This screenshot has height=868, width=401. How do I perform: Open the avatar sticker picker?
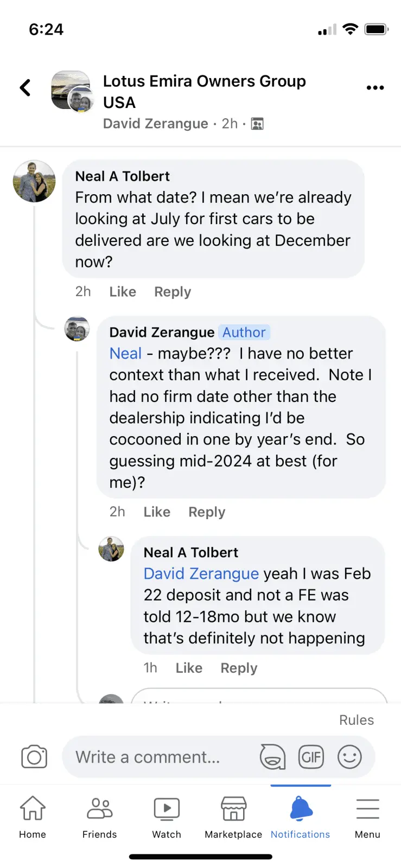(x=272, y=757)
